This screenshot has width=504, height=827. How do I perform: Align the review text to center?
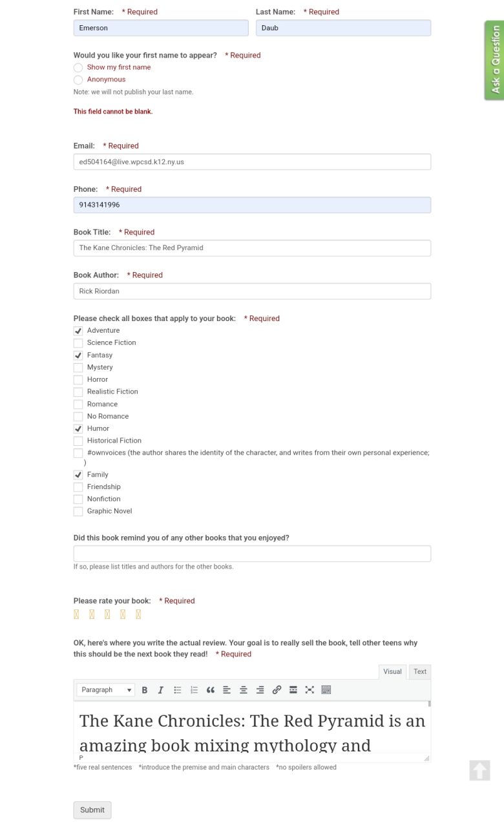pos(244,690)
